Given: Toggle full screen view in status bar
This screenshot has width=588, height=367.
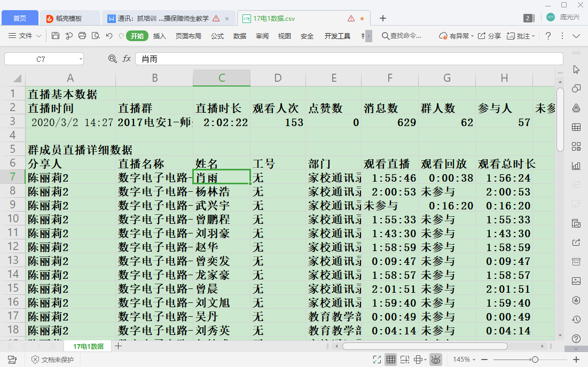Looking at the screenshot, I should point(377,360).
